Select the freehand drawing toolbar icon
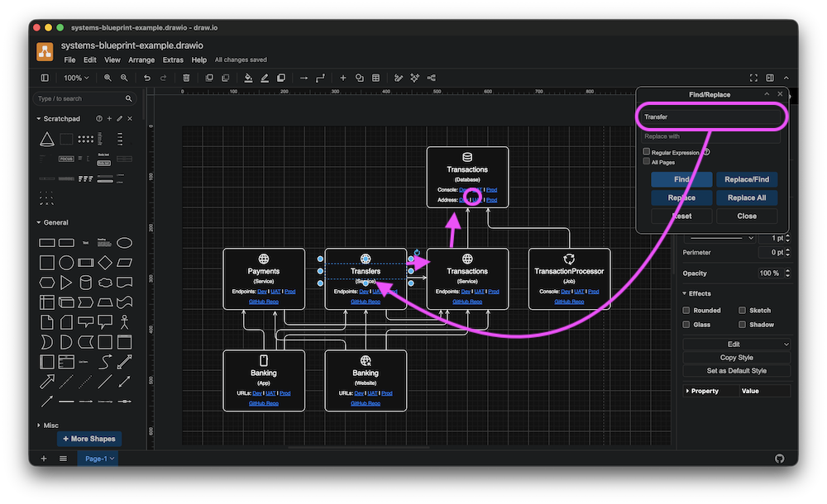This screenshot has width=827, height=504. (399, 78)
